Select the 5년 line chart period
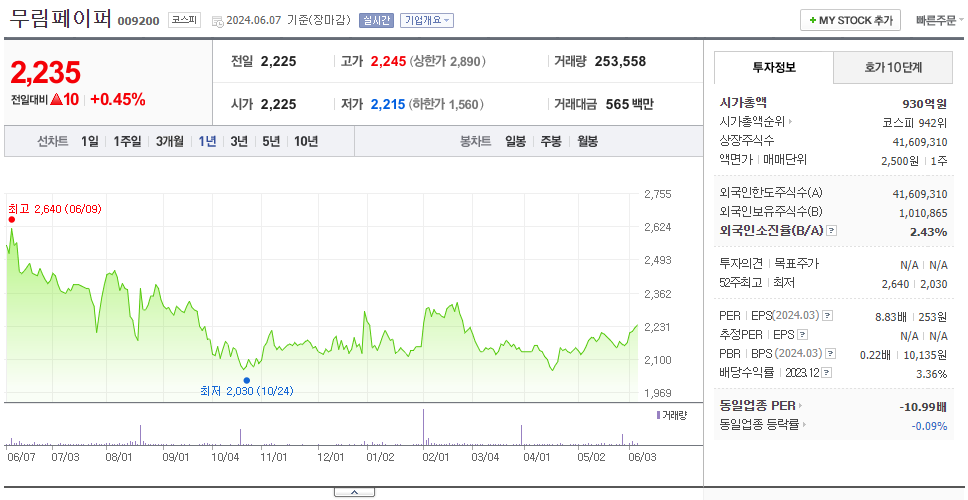Image resolution: width=968 pixels, height=500 pixels. click(x=271, y=141)
